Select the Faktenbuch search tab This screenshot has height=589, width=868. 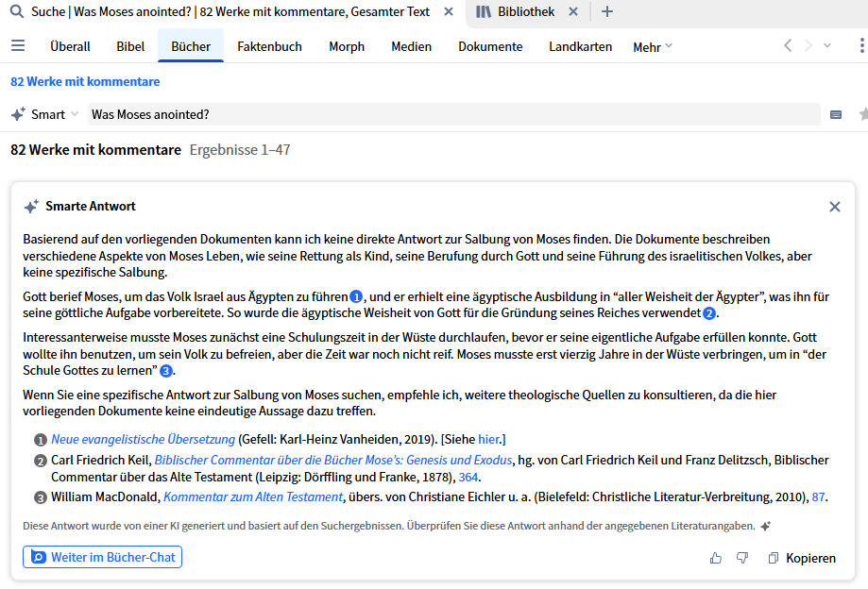(x=271, y=45)
